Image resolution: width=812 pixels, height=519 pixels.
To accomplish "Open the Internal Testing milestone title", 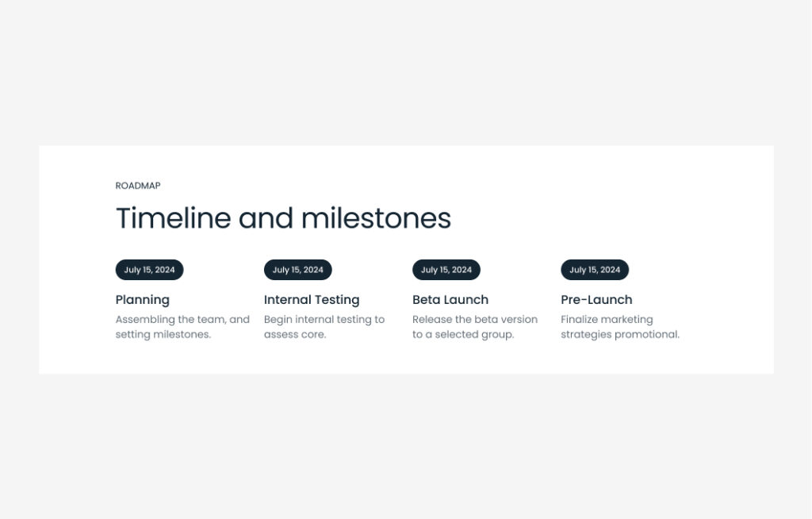I will click(312, 300).
